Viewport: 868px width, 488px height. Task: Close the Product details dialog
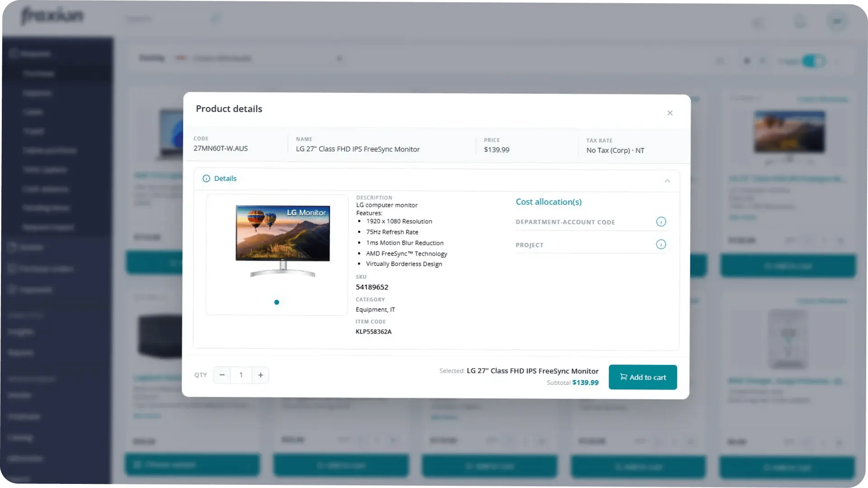coord(670,113)
